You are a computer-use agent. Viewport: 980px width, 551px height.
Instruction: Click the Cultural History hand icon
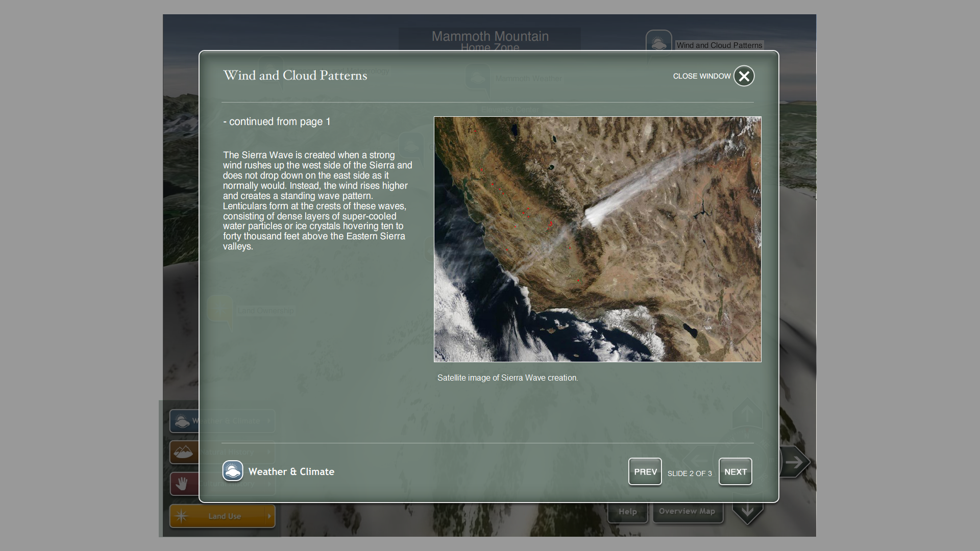[182, 484]
